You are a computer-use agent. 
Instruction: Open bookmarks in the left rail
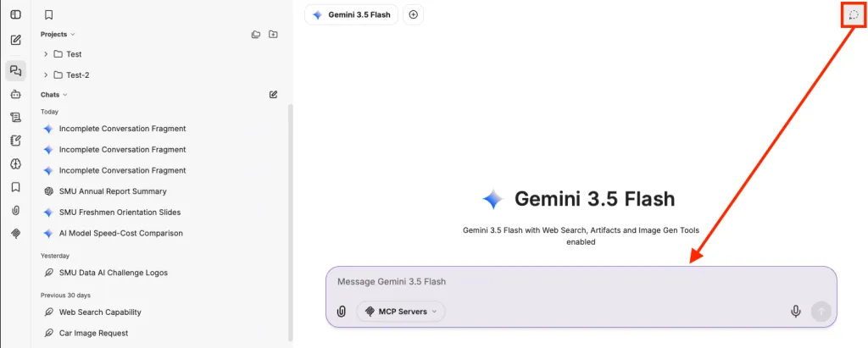click(15, 187)
